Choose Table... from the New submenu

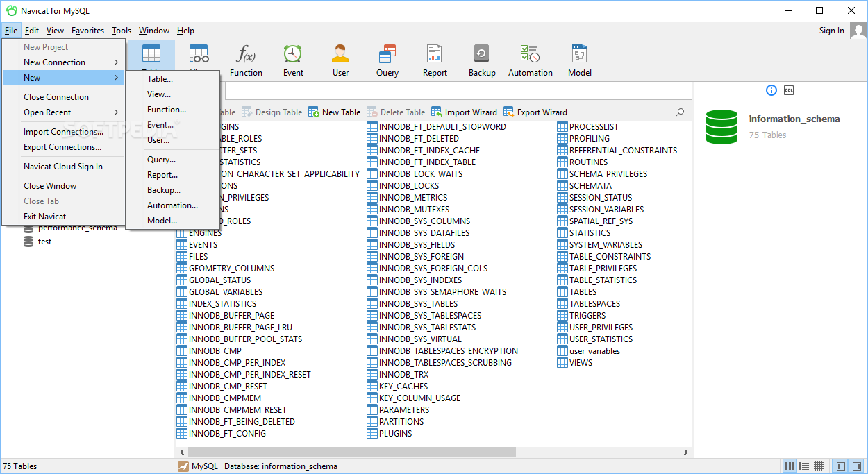pos(173,79)
